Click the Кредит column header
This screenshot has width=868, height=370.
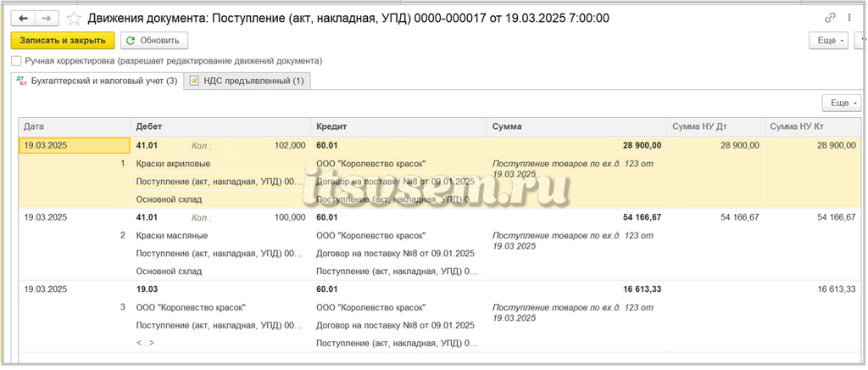click(398, 126)
